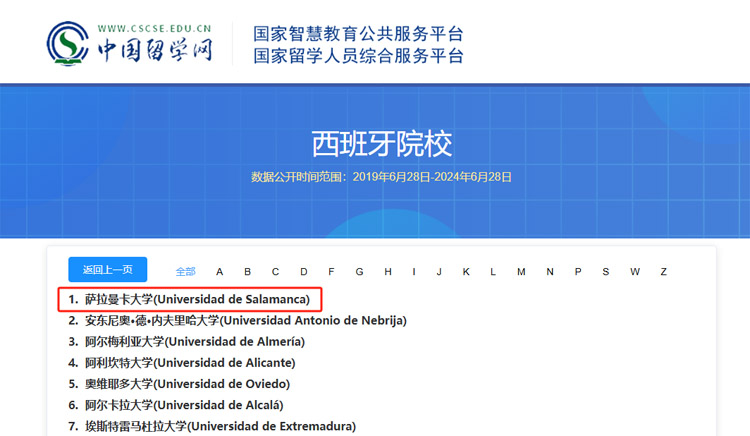Click the WWW.CSCSE.EDU.CN URL text

point(154,29)
